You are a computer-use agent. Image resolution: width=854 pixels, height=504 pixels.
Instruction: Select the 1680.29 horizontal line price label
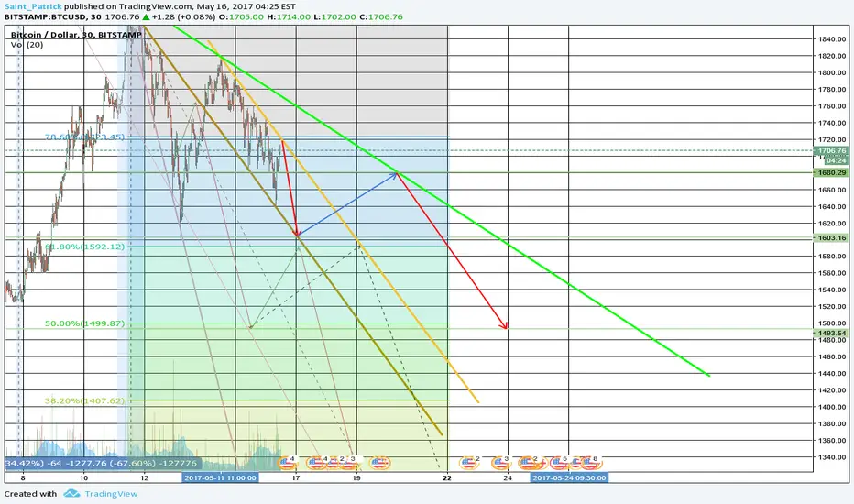click(x=831, y=172)
